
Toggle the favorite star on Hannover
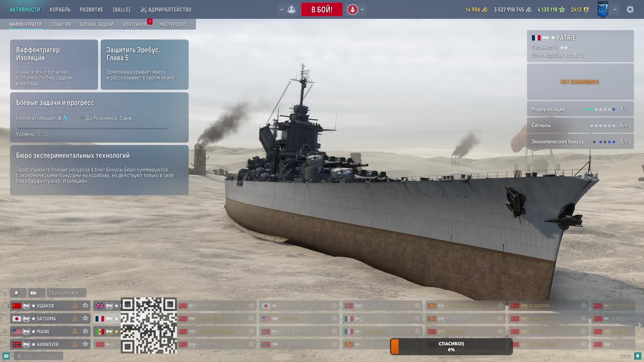pos(86,344)
